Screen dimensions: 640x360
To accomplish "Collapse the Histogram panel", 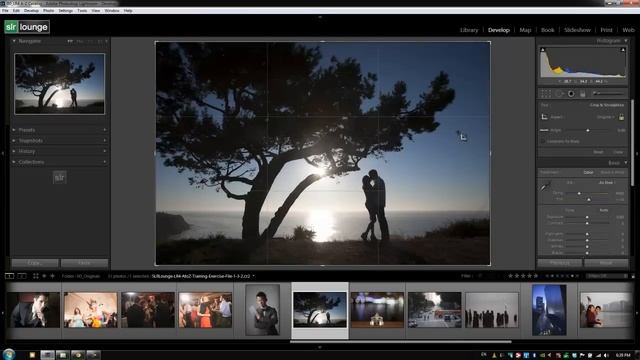I will (626, 41).
